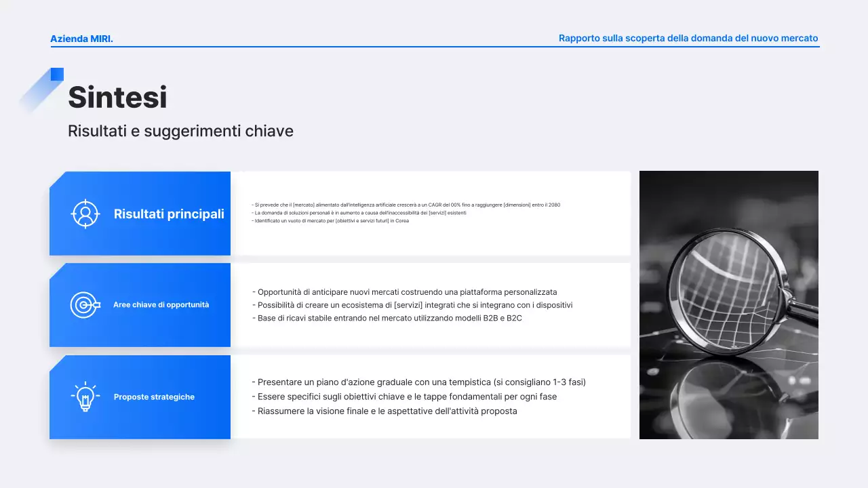Select the subtitle Risultati e suggerimenti chiave
The width and height of the screenshot is (868, 488).
180,131
